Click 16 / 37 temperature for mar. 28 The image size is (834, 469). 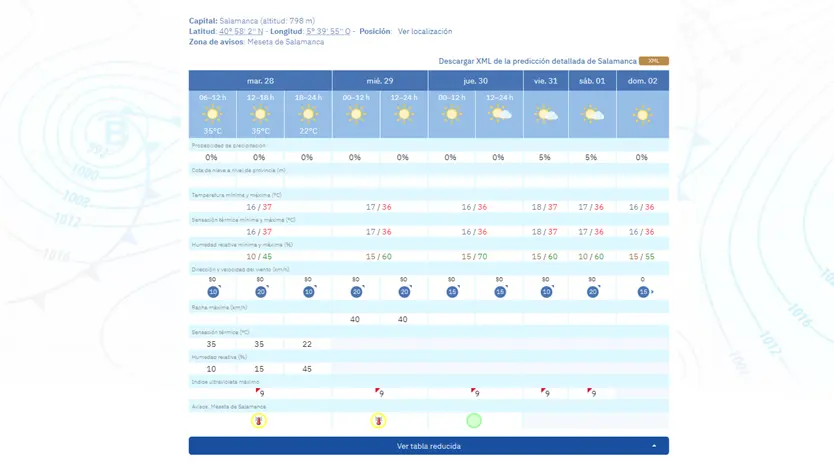coord(259,207)
